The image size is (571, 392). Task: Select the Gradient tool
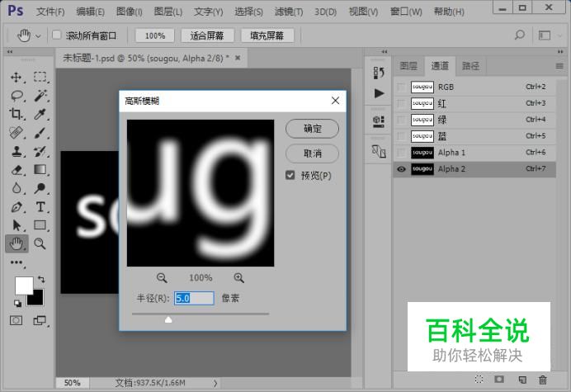coord(40,169)
